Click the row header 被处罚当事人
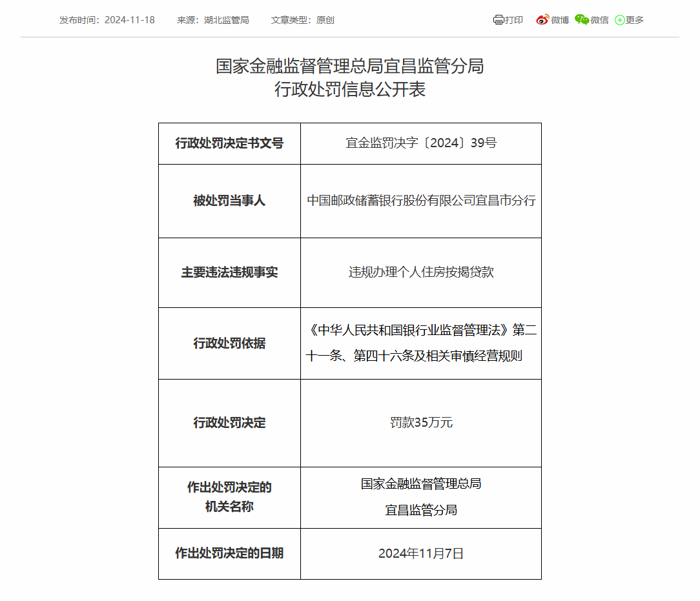 [229, 201]
